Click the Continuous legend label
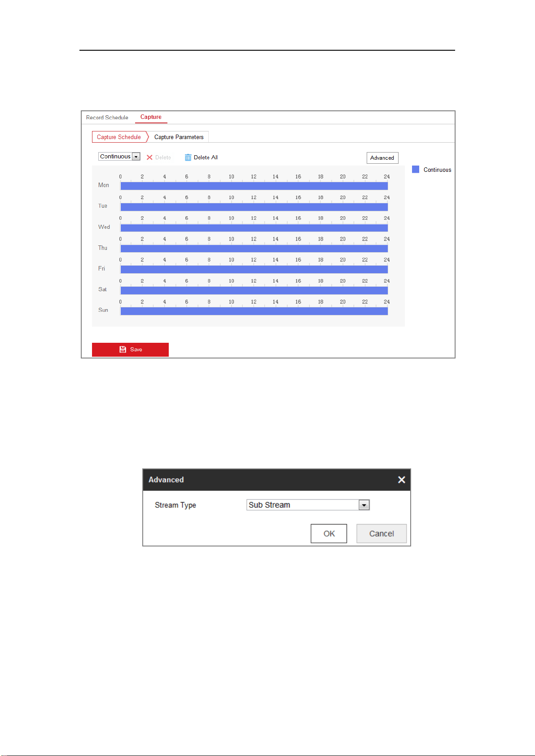The height and width of the screenshot is (756, 535). (x=438, y=170)
